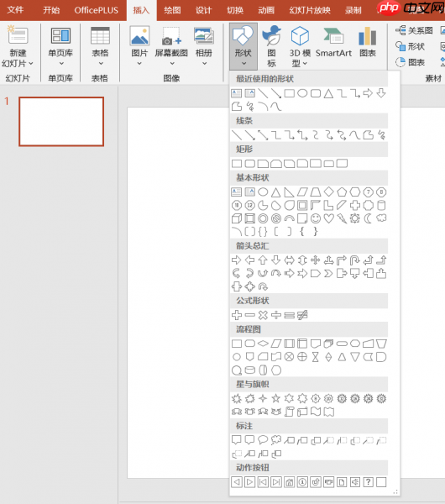The image size is (445, 504).
Task: Pick the help question-mark action button
Action: point(369,482)
